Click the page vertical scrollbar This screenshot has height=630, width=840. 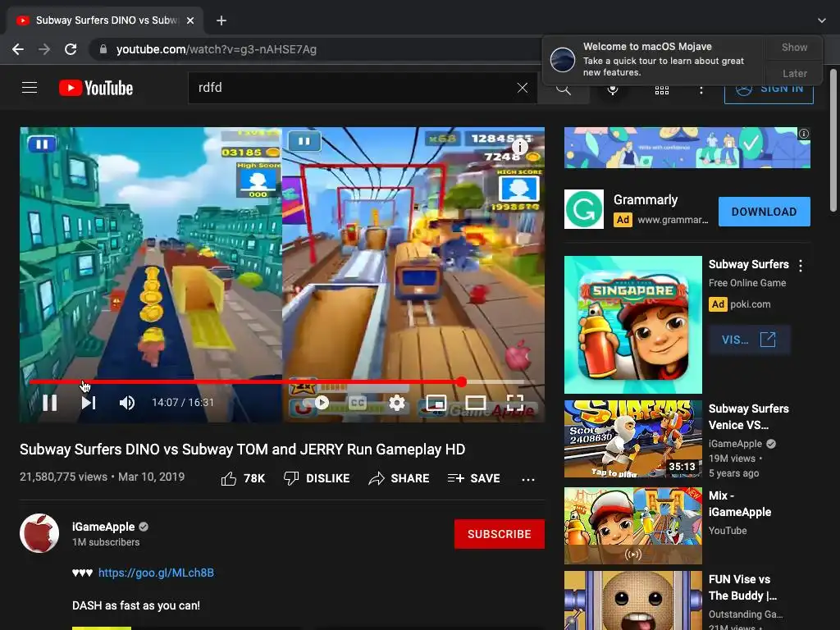click(x=833, y=140)
